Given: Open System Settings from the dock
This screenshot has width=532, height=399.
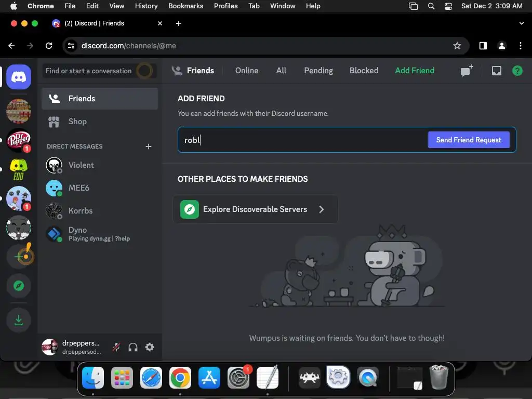Looking at the screenshot, I should [238, 378].
